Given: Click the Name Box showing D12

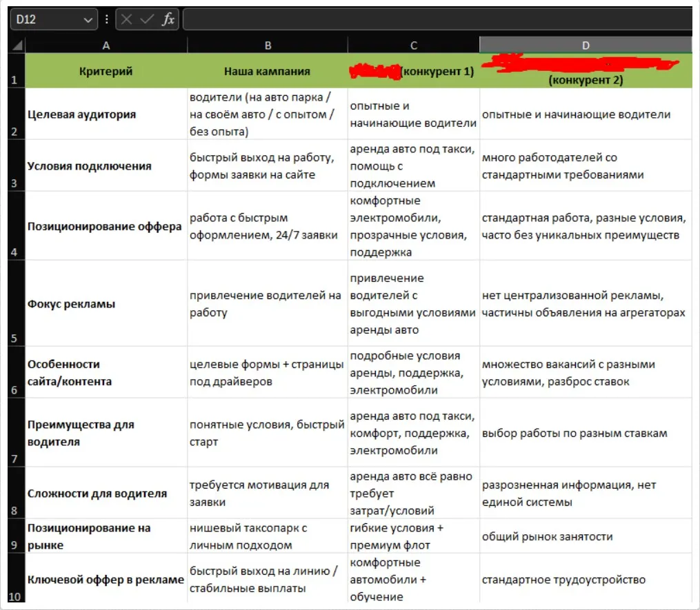Looking at the screenshot, I should 54,19.
